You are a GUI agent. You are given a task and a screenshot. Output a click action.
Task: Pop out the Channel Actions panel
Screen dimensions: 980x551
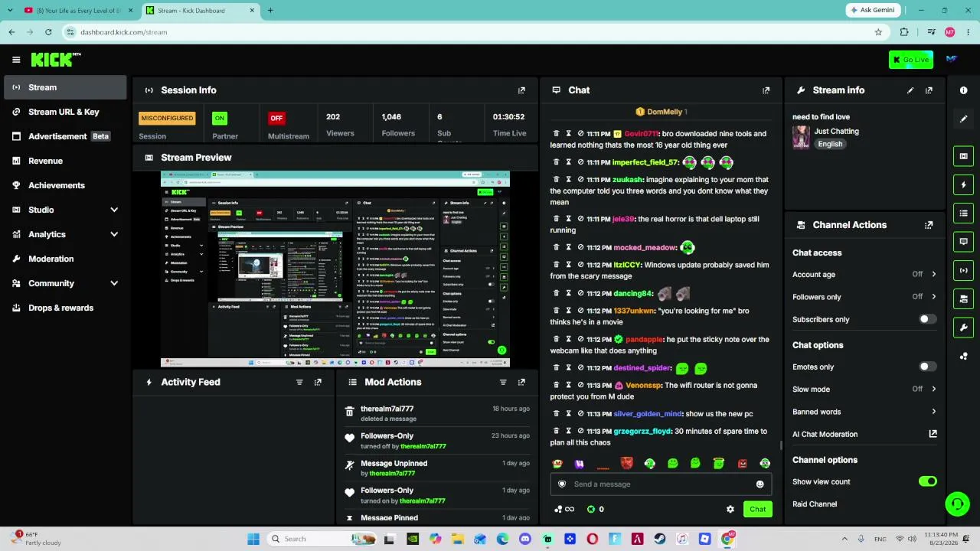[929, 225]
